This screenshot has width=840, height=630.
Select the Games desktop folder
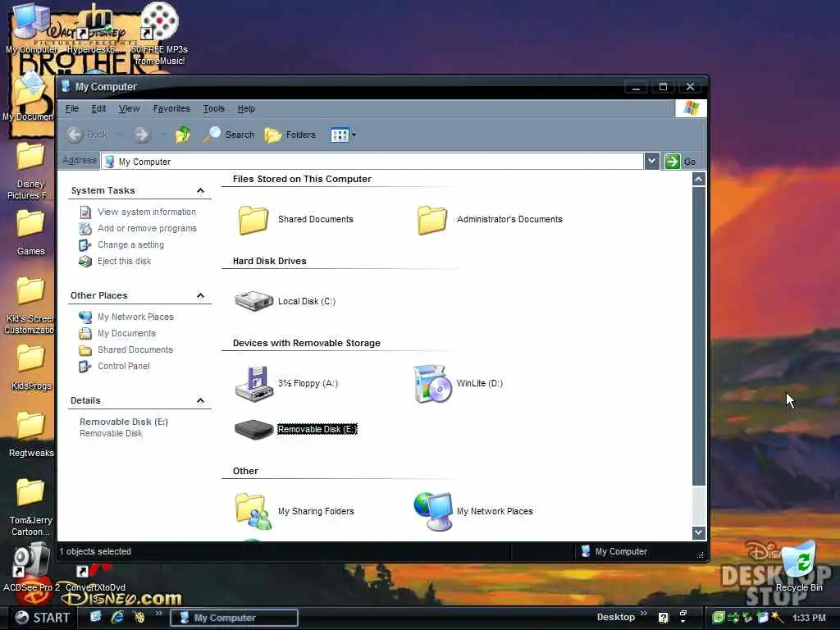(30, 232)
